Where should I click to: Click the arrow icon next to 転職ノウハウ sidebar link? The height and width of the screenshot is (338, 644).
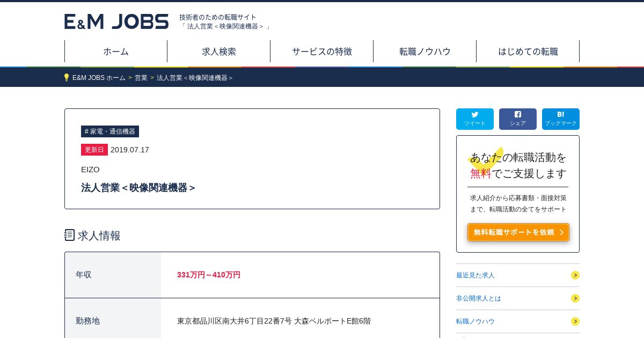(x=575, y=321)
